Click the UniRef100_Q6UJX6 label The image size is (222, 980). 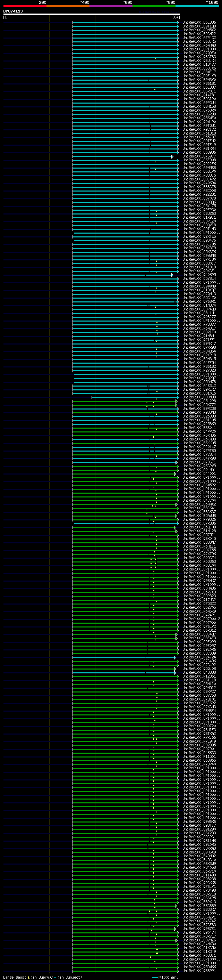[199, 68]
